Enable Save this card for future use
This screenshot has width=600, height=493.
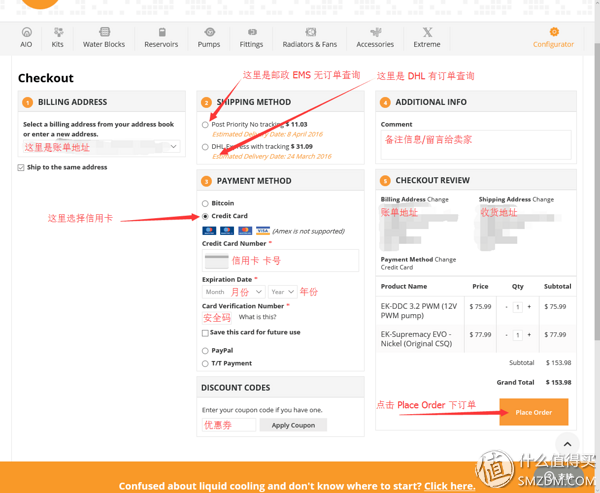point(205,333)
